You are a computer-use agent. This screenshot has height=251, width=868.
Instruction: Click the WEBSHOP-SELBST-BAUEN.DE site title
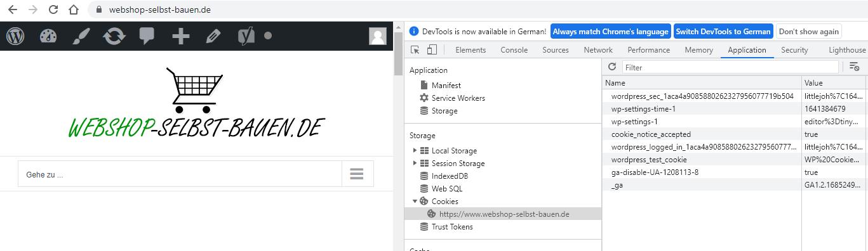[196, 128]
